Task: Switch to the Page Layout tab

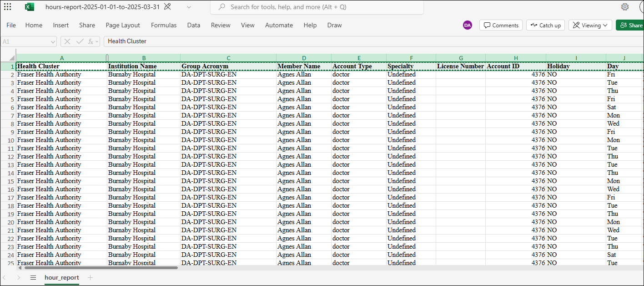Action: 123,25
